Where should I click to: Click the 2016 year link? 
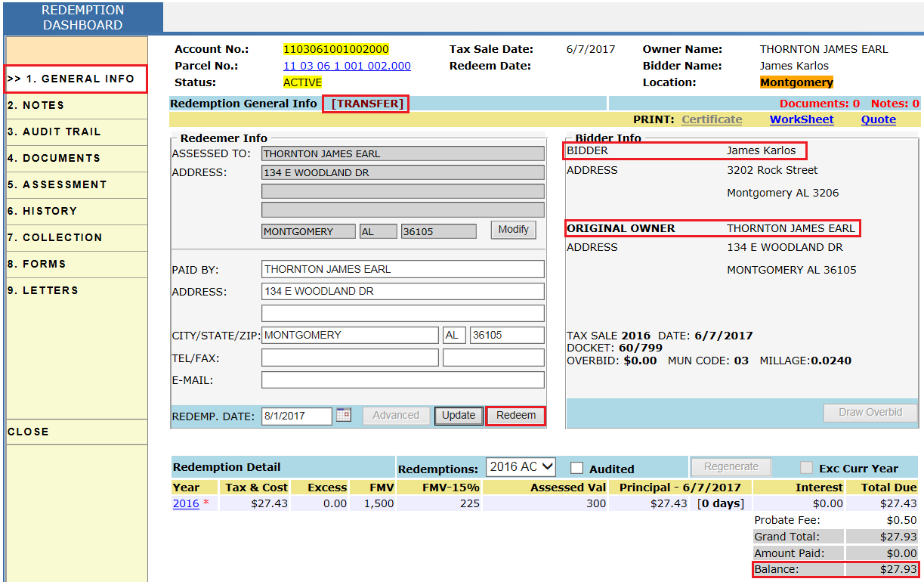186,503
